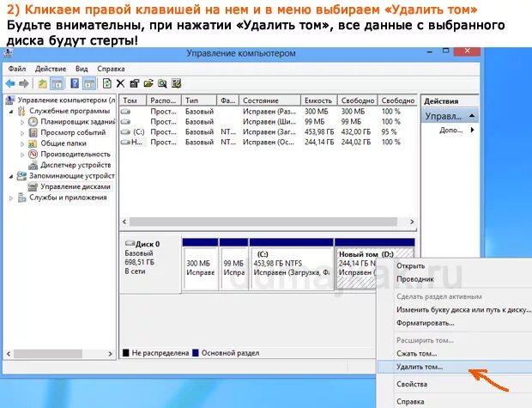Image resolution: width=532 pixels, height=408 pixels.
Task: Select Просмотр событий in the tree
Action: [73, 132]
